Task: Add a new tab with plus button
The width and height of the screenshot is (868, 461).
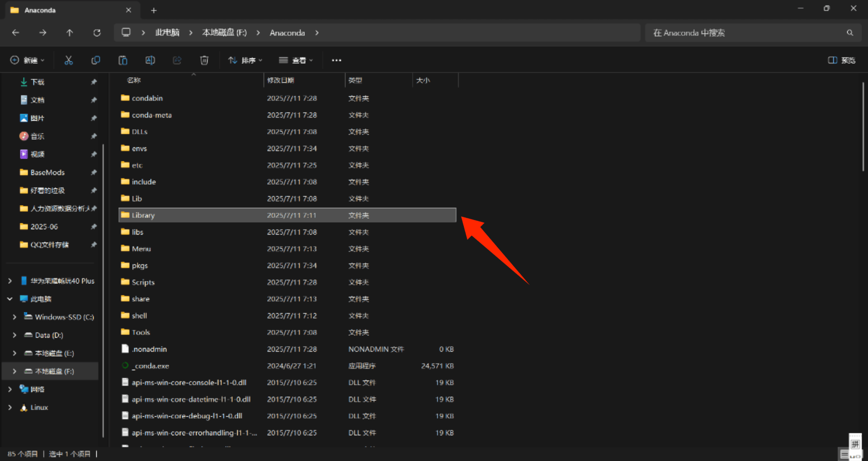Action: pyautogui.click(x=154, y=10)
